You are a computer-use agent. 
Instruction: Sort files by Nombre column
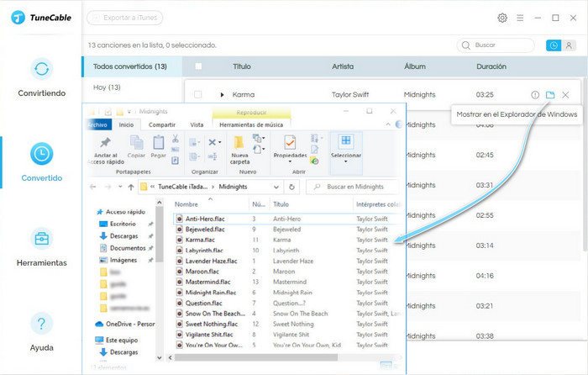186,204
